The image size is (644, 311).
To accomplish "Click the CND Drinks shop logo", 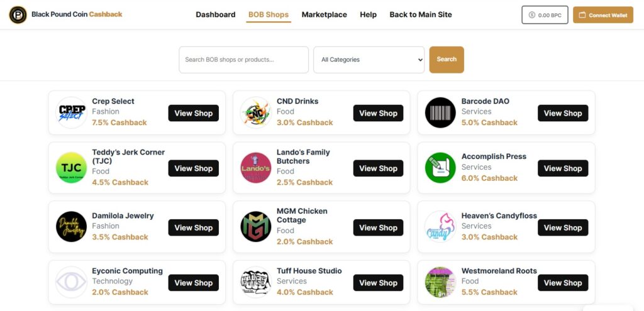I will [255, 113].
